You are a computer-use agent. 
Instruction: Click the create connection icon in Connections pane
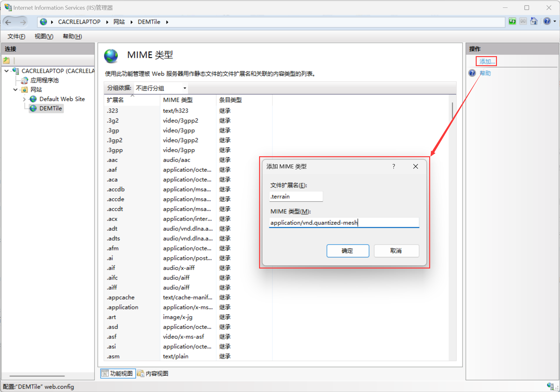click(7, 60)
